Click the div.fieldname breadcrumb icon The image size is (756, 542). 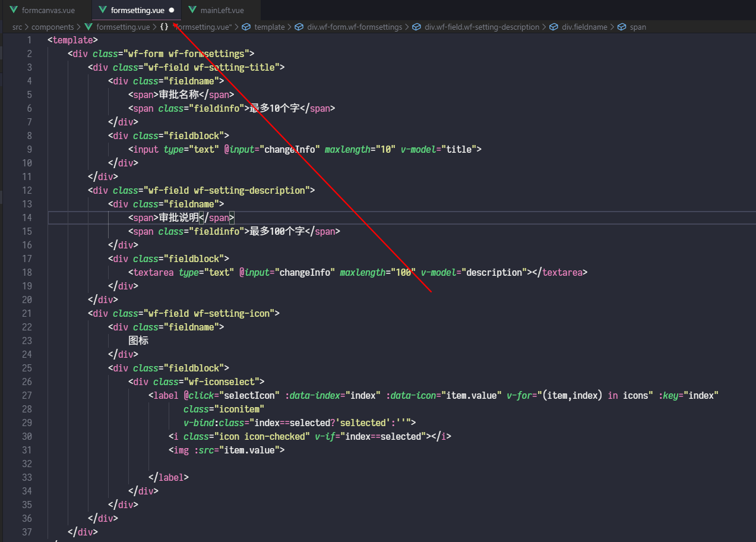click(553, 27)
